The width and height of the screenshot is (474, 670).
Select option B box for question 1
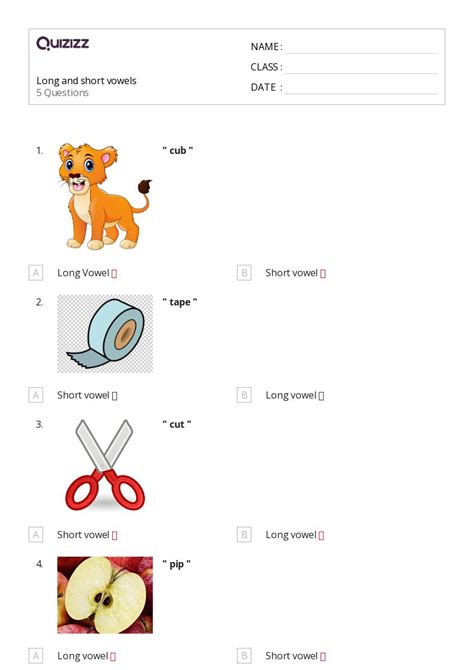point(244,273)
